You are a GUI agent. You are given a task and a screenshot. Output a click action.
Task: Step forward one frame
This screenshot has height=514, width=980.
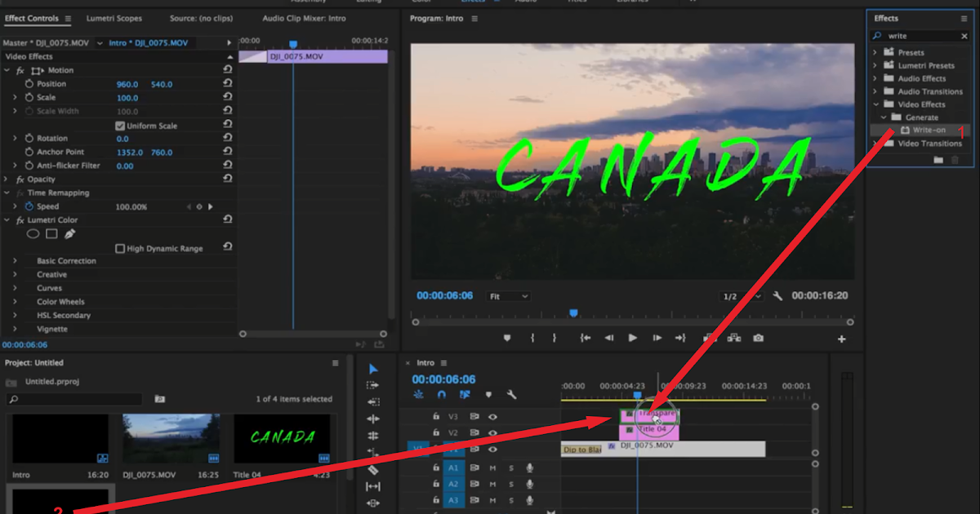pos(657,338)
